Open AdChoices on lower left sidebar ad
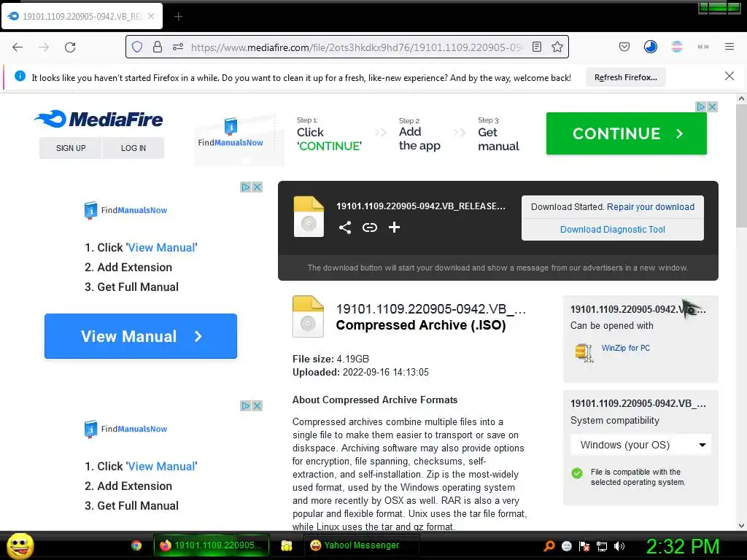The height and width of the screenshot is (560, 747). (245, 405)
